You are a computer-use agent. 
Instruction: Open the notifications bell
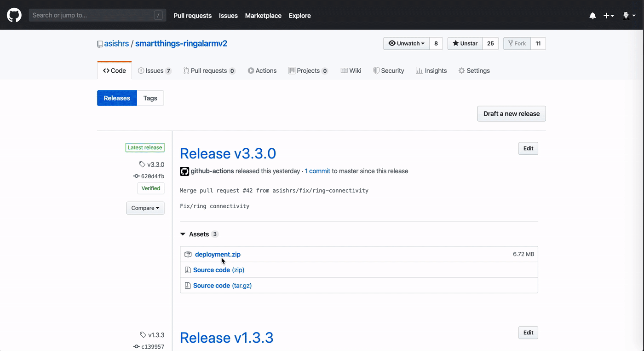point(592,16)
